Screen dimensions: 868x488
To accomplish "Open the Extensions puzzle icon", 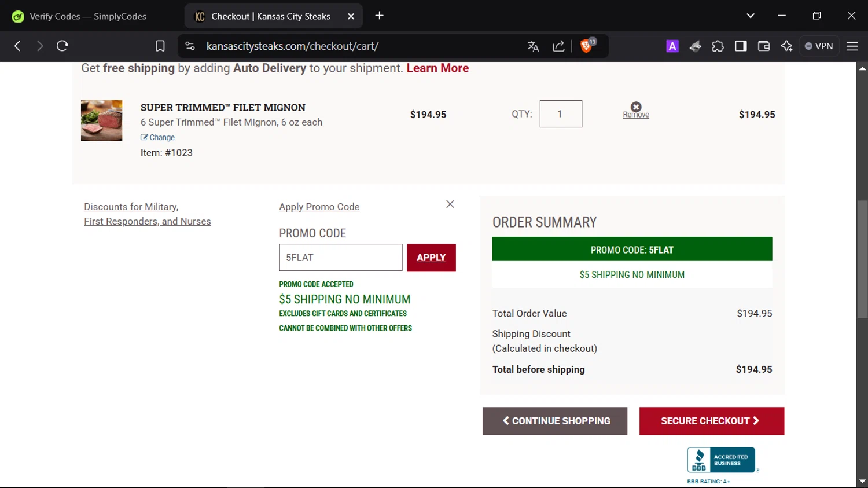I will click(x=718, y=46).
